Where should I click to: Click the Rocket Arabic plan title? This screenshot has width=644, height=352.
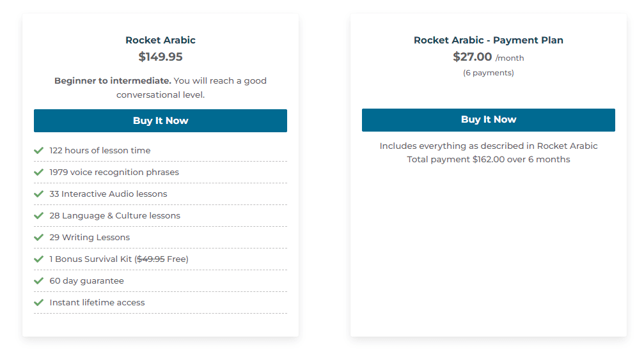click(x=161, y=40)
